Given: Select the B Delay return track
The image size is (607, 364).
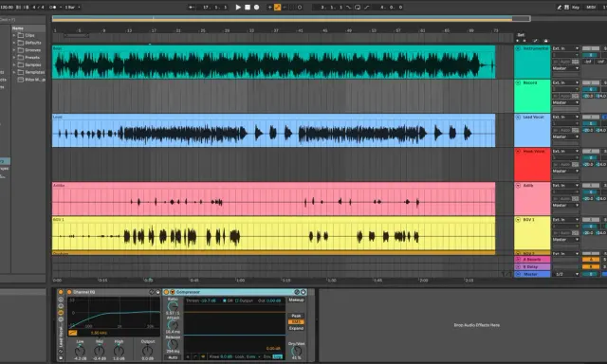Looking at the screenshot, I should pyautogui.click(x=532, y=267).
